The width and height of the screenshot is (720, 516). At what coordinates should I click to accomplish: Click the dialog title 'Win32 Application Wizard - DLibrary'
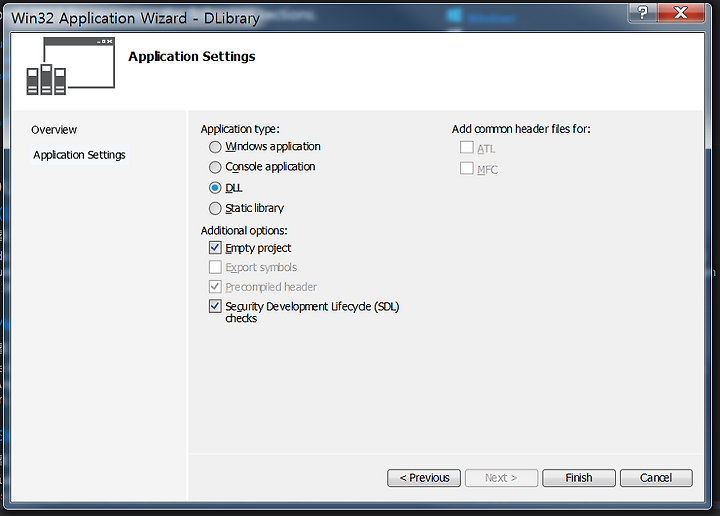coord(135,18)
